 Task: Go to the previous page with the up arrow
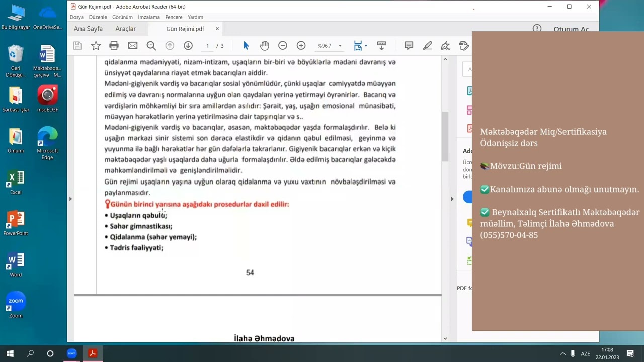[x=170, y=46]
